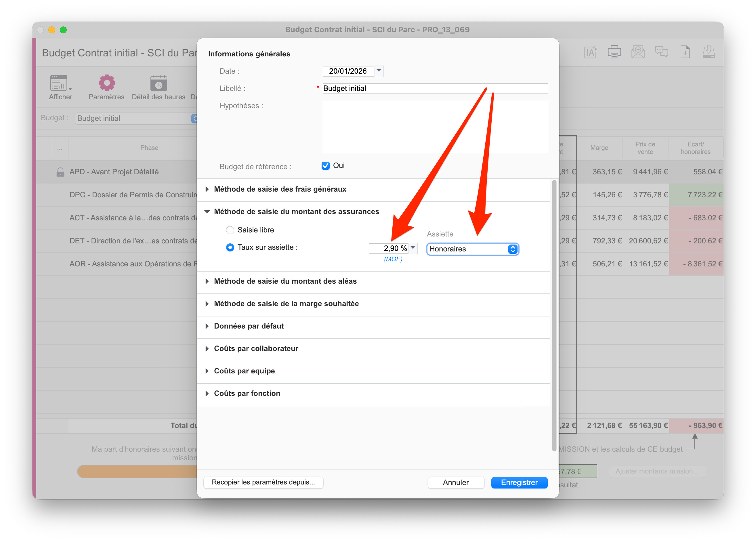
Task: Click the Afficher display icon
Action: coord(59,83)
